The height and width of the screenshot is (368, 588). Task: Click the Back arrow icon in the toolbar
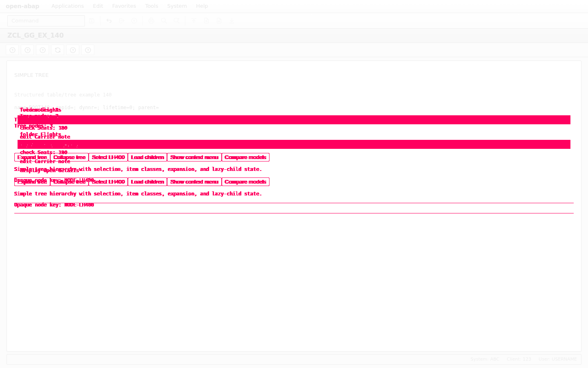[109, 21]
